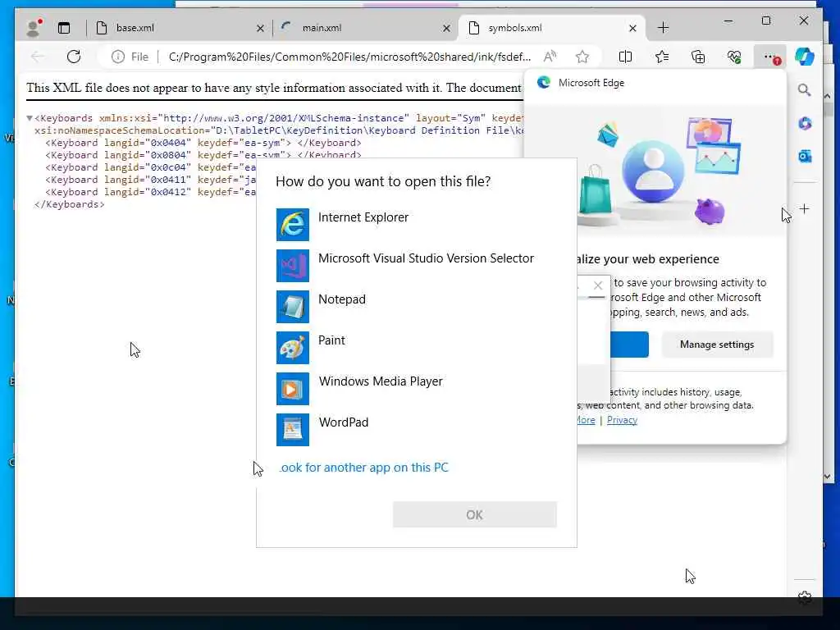Open the Edge profile icon
This screenshot has height=630, width=840.
[x=34, y=28]
